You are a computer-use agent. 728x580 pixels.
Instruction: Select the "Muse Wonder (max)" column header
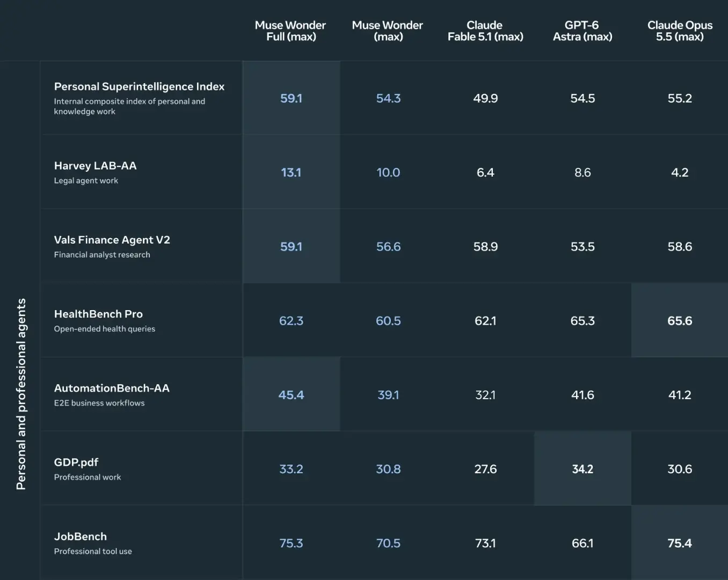click(388, 31)
